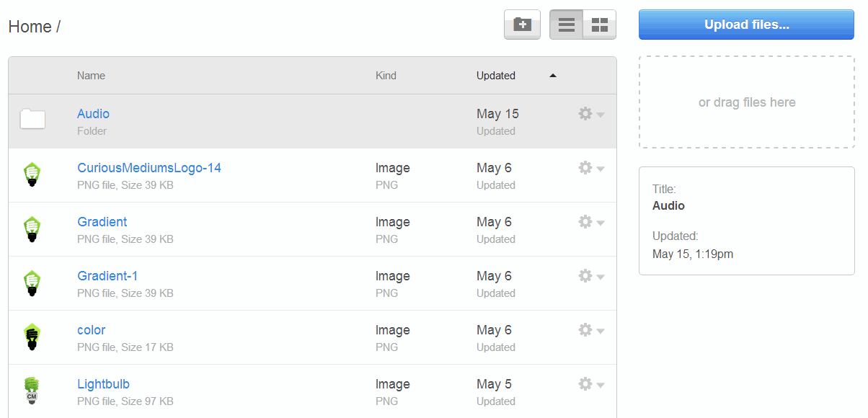
Task: Reverse sorting via the Updated column arrow
Action: point(553,75)
